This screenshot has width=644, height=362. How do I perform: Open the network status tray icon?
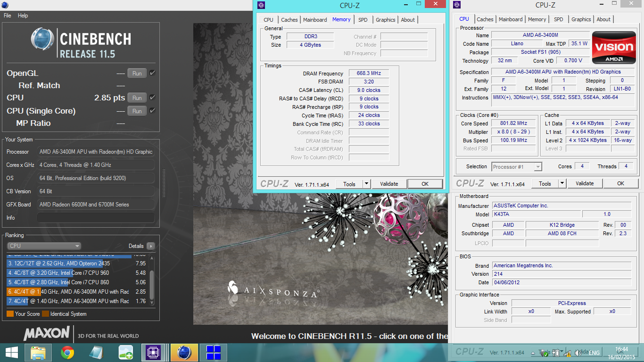(567, 353)
